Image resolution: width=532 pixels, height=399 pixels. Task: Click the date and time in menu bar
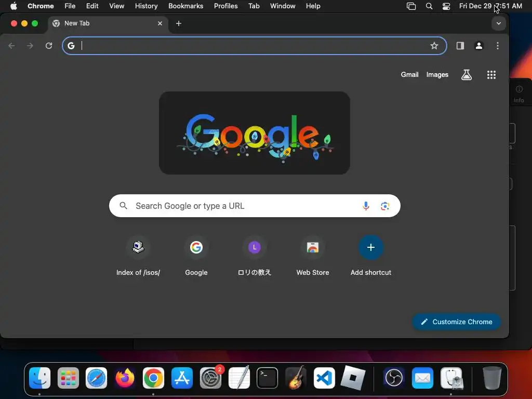click(490, 6)
